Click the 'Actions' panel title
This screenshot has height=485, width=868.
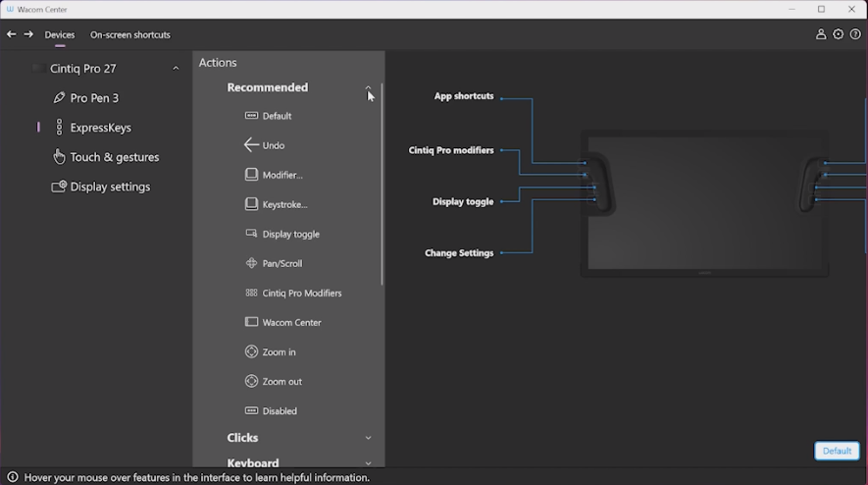218,63
